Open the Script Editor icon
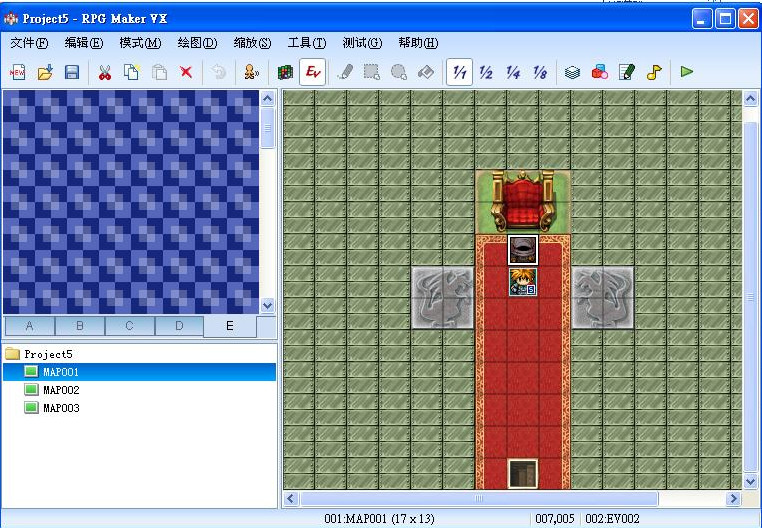The width and height of the screenshot is (762, 528). coord(627,72)
